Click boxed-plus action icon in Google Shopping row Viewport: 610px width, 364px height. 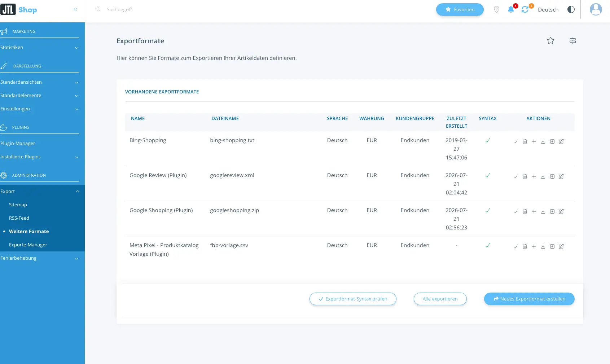[x=552, y=211]
